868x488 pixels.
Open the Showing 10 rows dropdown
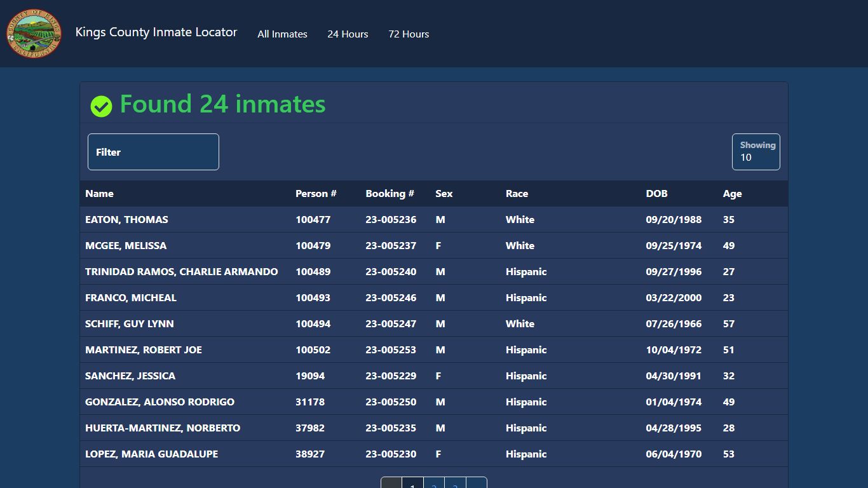click(756, 152)
